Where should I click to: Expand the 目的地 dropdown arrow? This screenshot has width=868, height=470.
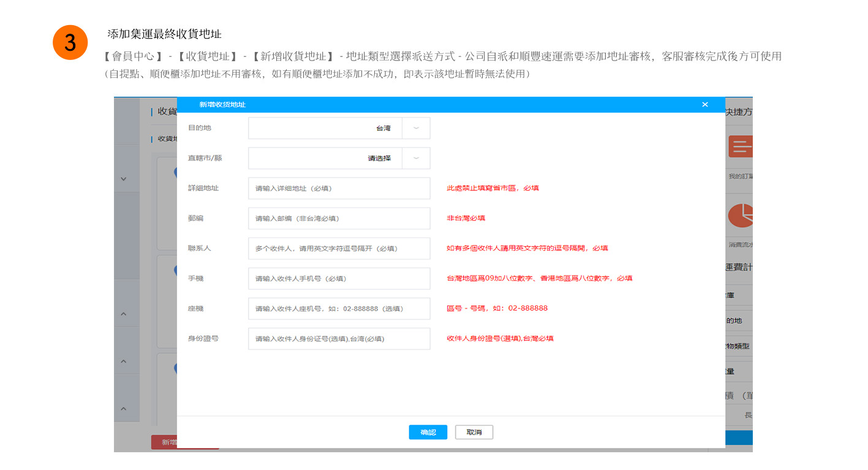[x=416, y=129]
